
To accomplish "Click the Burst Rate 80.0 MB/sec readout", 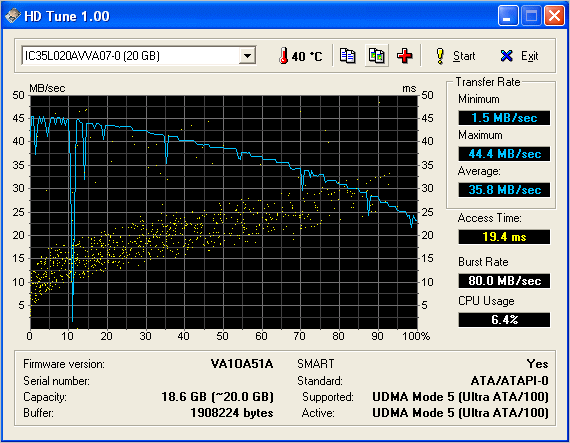I will [504, 281].
